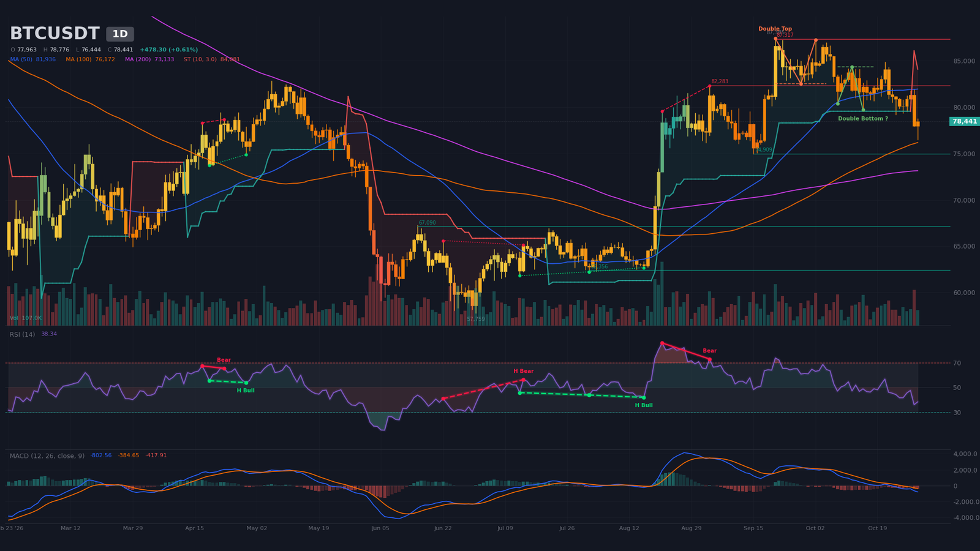
Task: Click the MACD -4,000.0 axis label
Action: [965, 518]
